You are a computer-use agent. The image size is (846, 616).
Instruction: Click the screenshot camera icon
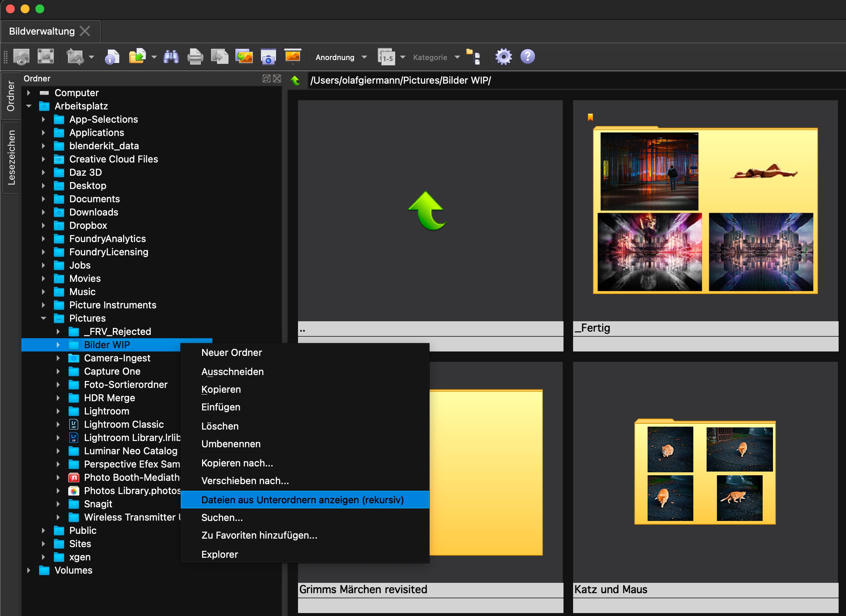click(x=268, y=57)
